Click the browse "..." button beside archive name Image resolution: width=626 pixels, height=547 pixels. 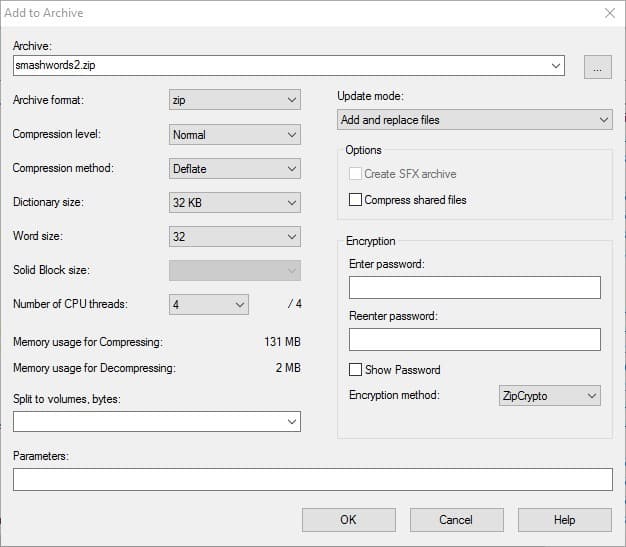coord(598,67)
